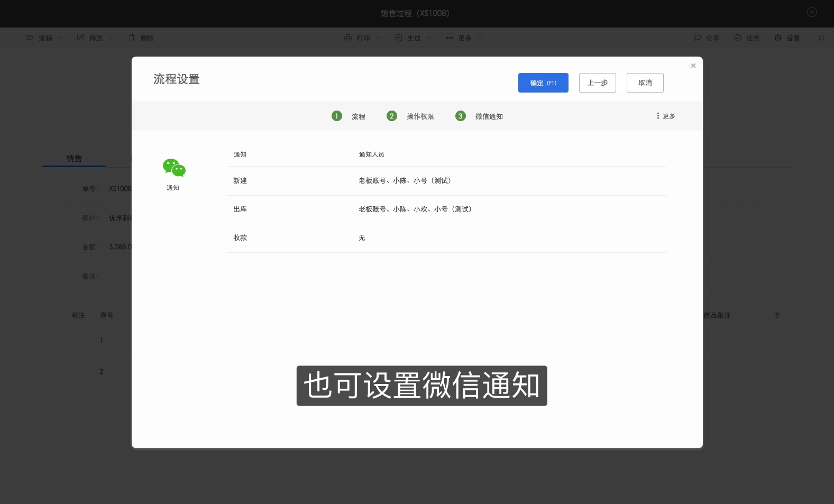Click the double-chevron expand icon at toolbar right
The width and height of the screenshot is (834, 504).
[821, 38]
